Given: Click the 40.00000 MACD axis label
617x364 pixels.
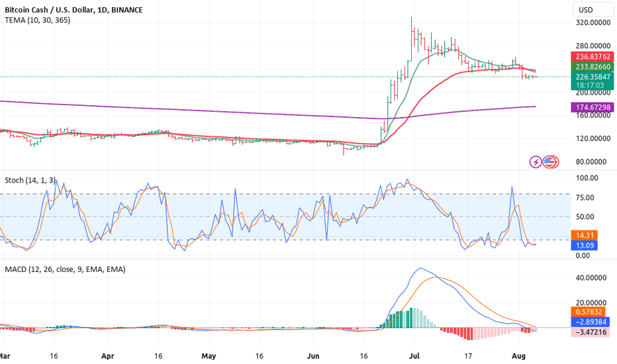Looking at the screenshot, I should tap(591, 277).
